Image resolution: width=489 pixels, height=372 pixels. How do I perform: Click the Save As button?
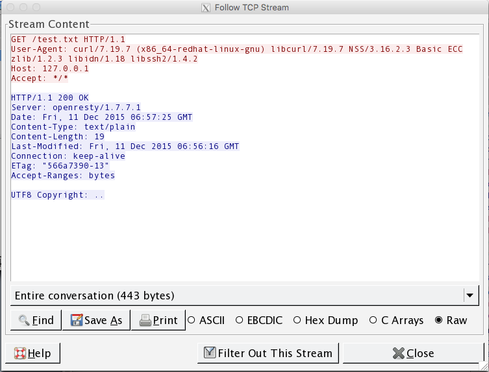pos(96,320)
